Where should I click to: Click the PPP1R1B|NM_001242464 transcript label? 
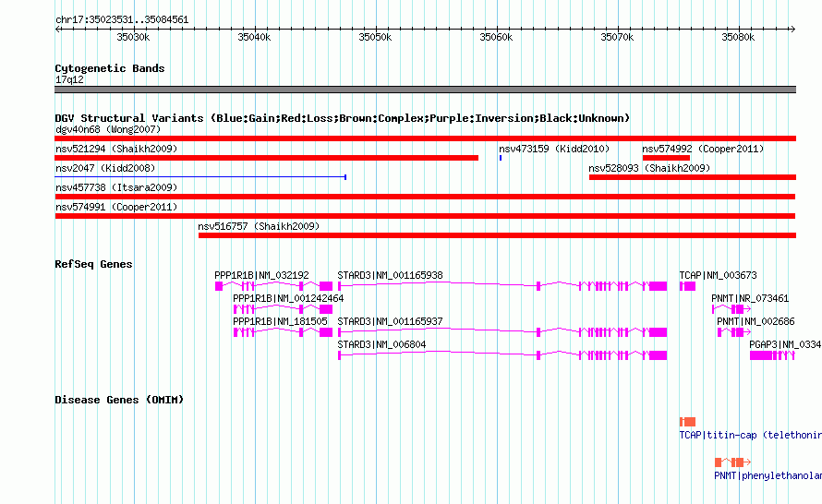tap(288, 298)
